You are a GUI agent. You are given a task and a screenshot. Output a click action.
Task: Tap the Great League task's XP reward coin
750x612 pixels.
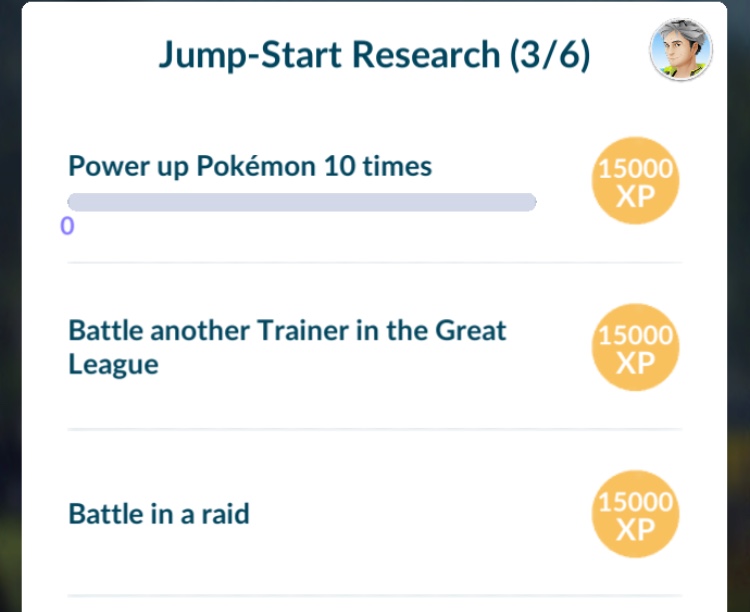pos(635,347)
